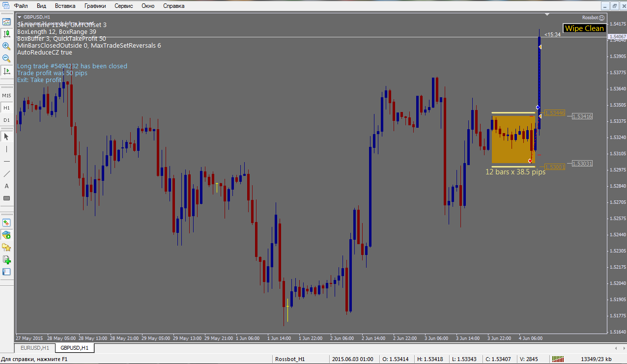Open the Файл menu
Viewport: 627px width, 364px height.
click(x=21, y=6)
